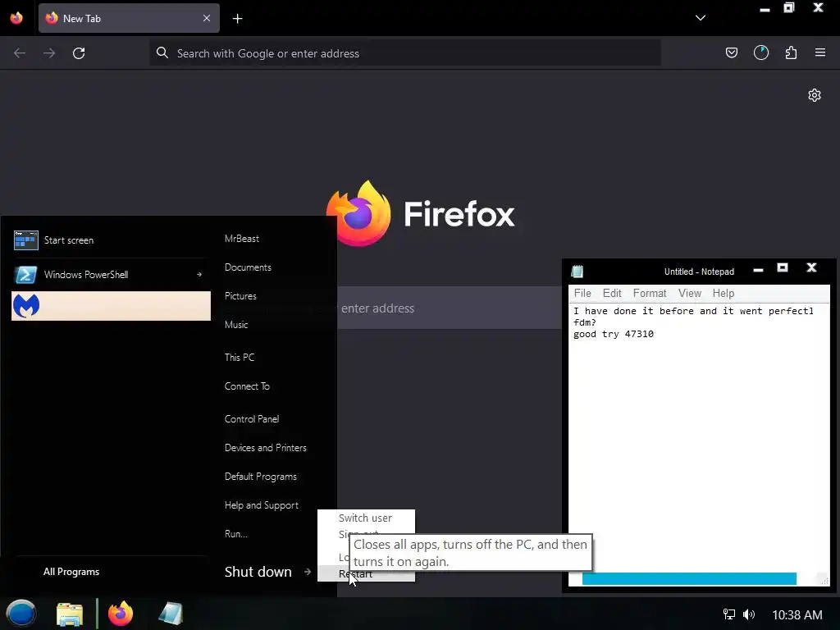Expand Windows PowerShell jump list arrow

click(199, 275)
